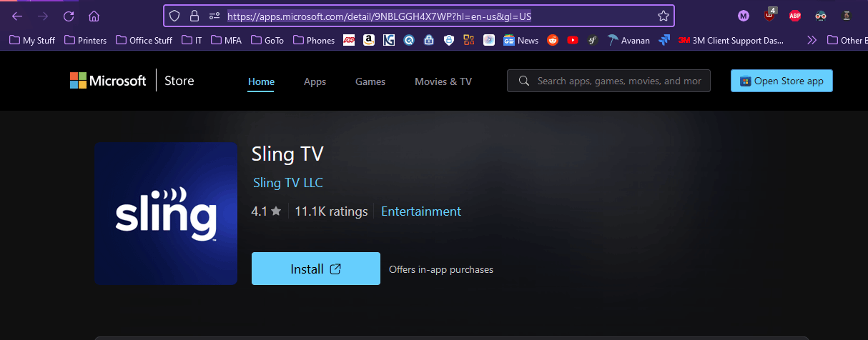
Task: Open the blue shield bookmark icon
Action: 449,40
